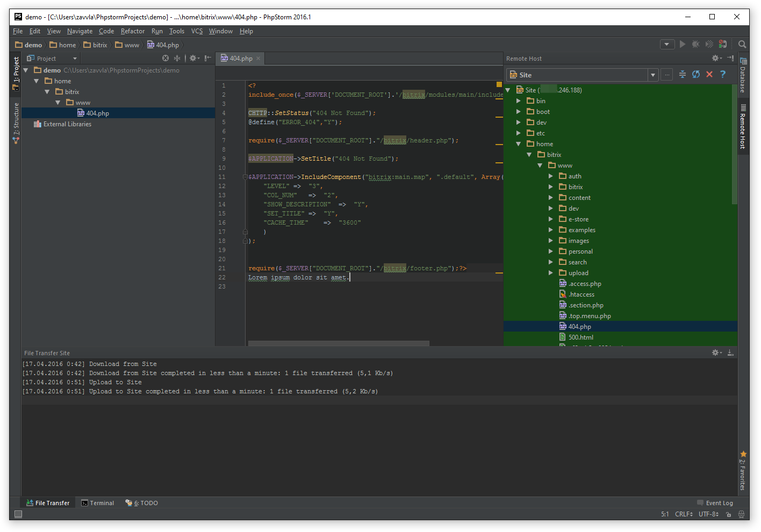This screenshot has width=761, height=532.
Task: Refresh the Remote Host file tree
Action: (x=696, y=75)
